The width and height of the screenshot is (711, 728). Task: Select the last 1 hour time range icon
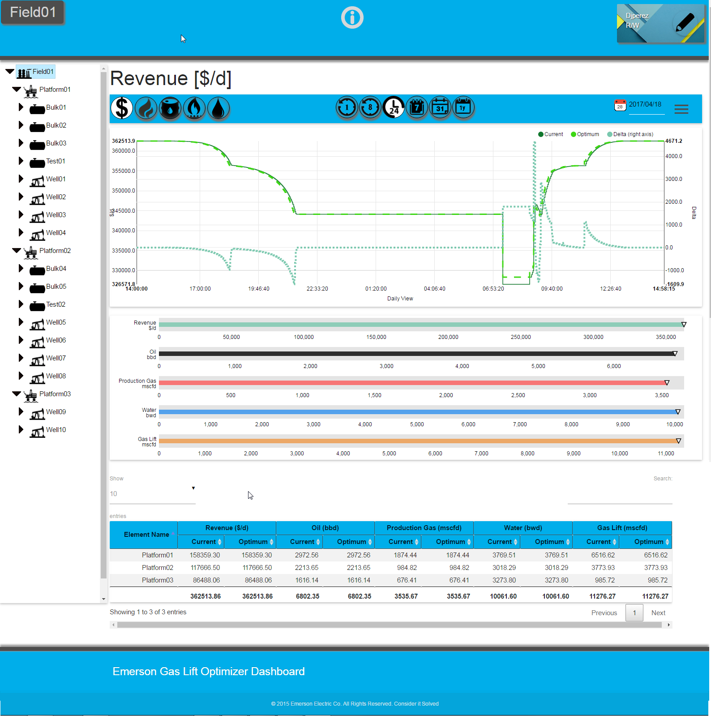(347, 108)
